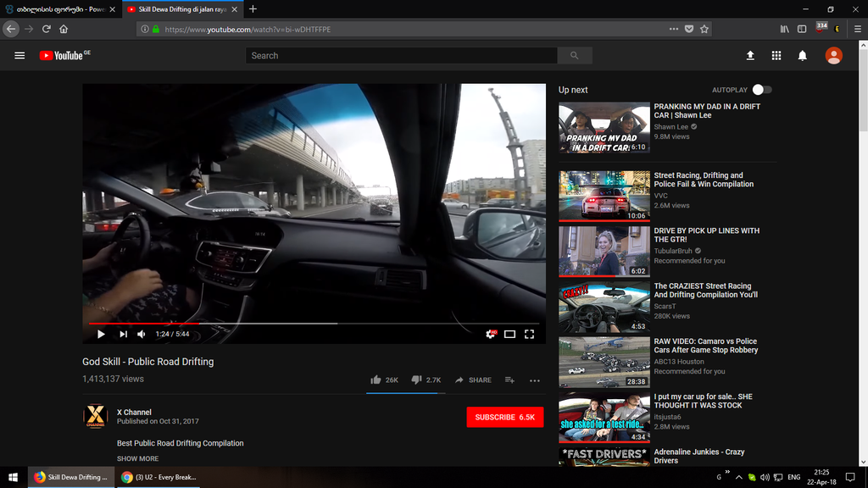Open the more actions ellipsis under video
Image resolution: width=868 pixels, height=488 pixels.
(x=534, y=380)
